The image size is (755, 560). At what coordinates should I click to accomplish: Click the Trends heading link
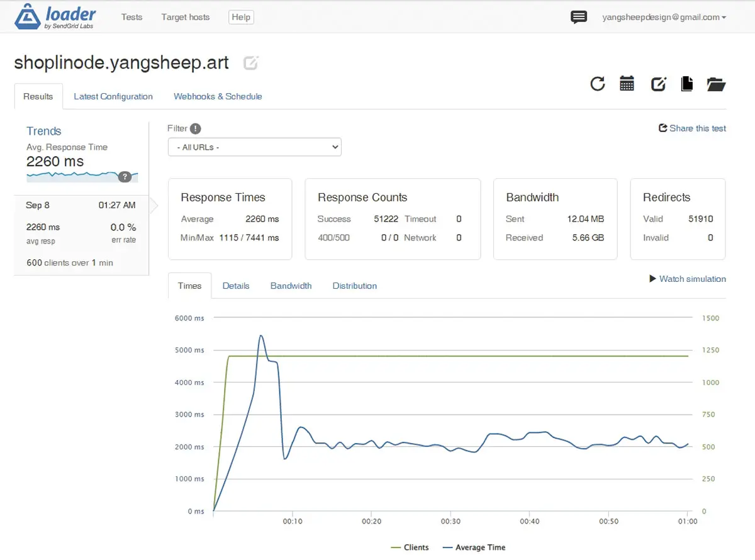pos(44,131)
